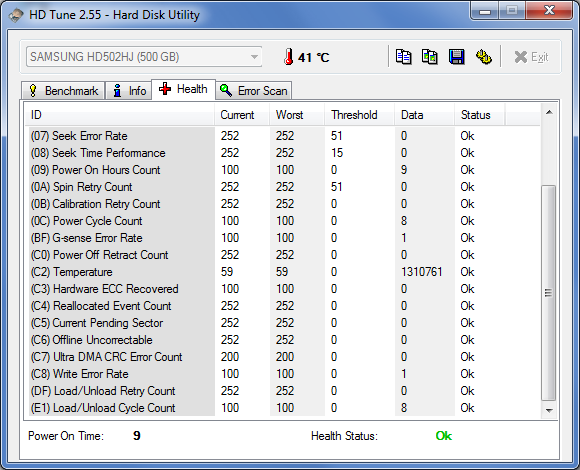The width and height of the screenshot is (580, 470).
Task: Click the HD Tune title bar icon
Action: click(16, 15)
